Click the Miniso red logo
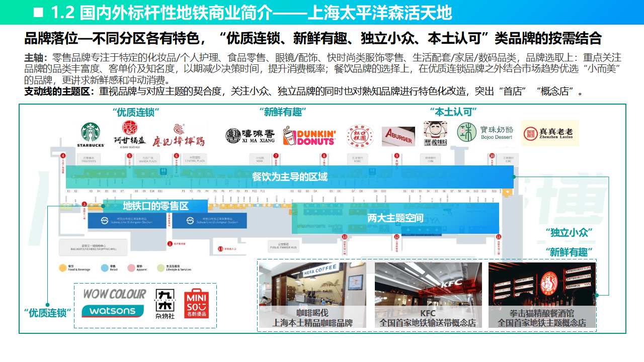644x362 pixels. [x=196, y=304]
